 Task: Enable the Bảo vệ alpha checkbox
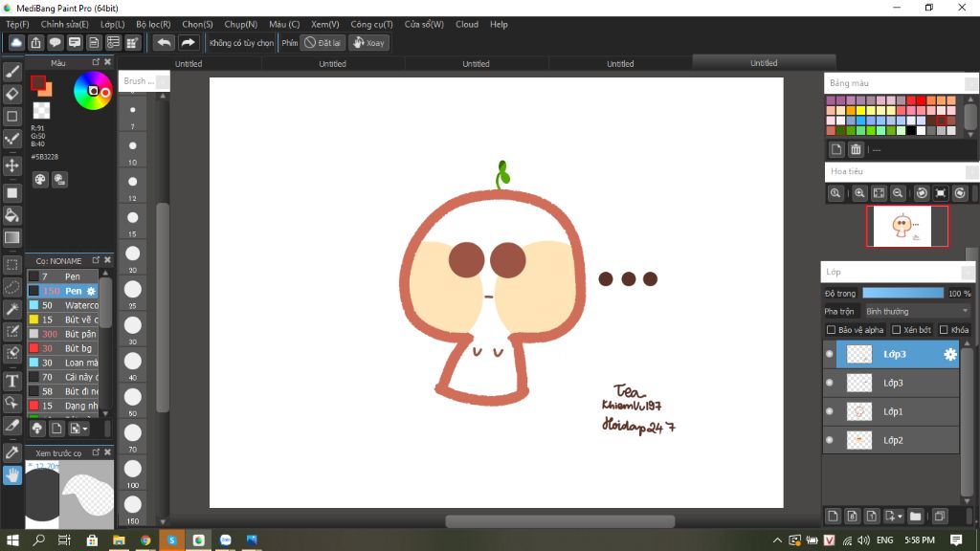[x=831, y=330]
